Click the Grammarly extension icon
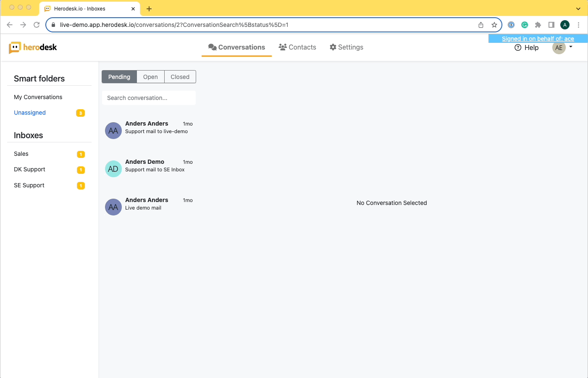 525,25
